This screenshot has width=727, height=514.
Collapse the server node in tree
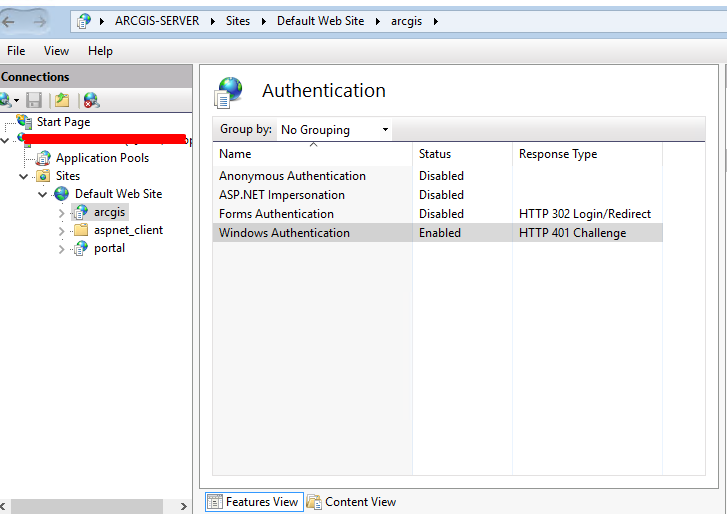click(5, 140)
